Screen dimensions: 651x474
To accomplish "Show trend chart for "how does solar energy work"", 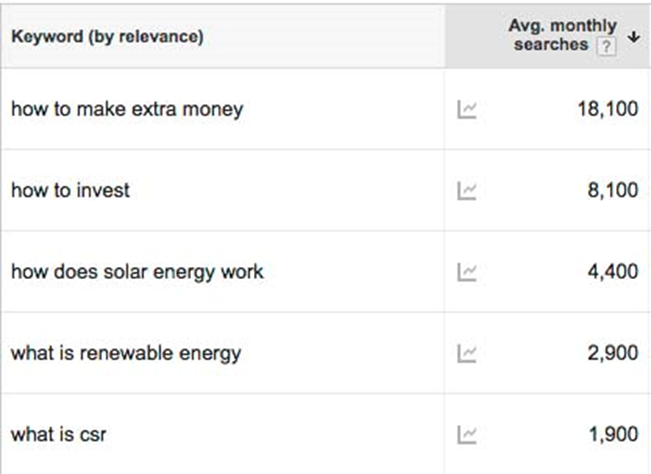I will pos(467,272).
